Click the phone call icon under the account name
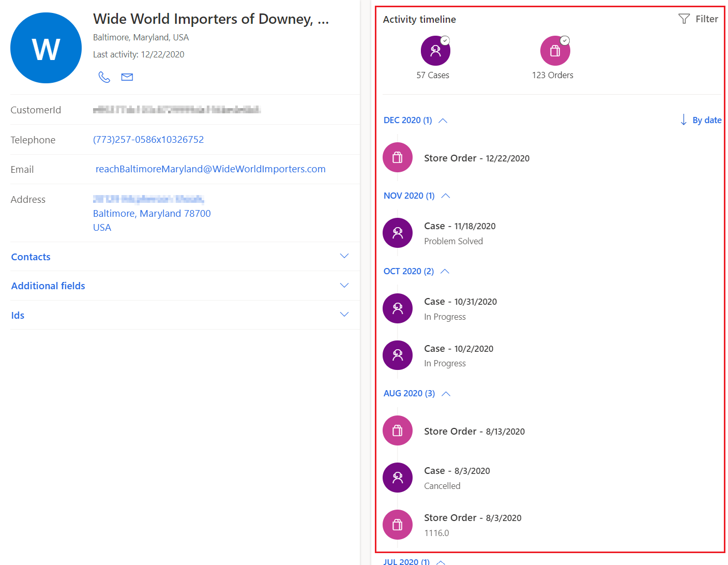 click(104, 77)
